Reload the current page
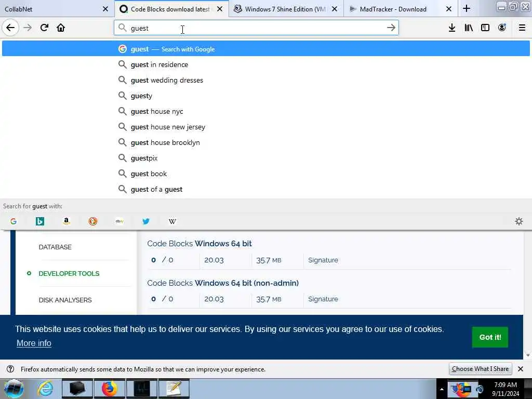 click(44, 28)
